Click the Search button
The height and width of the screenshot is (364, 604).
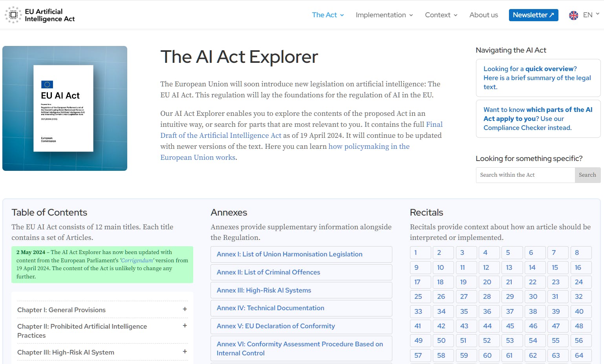point(588,175)
